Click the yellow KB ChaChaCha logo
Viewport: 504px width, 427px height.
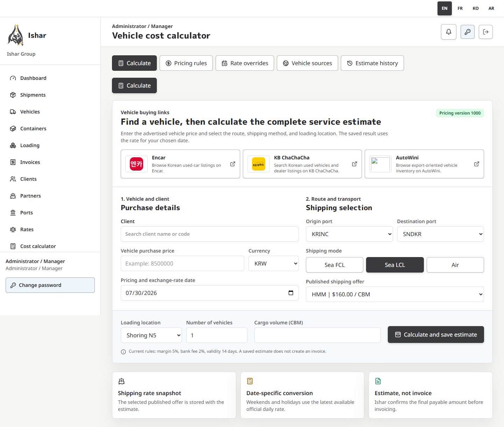coord(259,164)
